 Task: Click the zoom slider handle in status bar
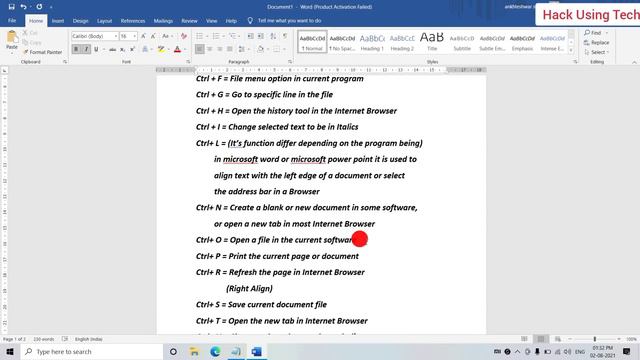[x=595, y=339]
